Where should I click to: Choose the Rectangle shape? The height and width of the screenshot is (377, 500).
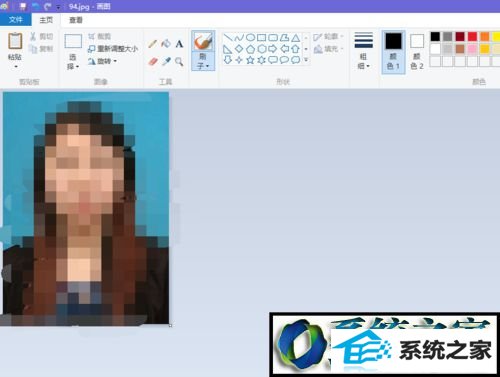pos(262,37)
